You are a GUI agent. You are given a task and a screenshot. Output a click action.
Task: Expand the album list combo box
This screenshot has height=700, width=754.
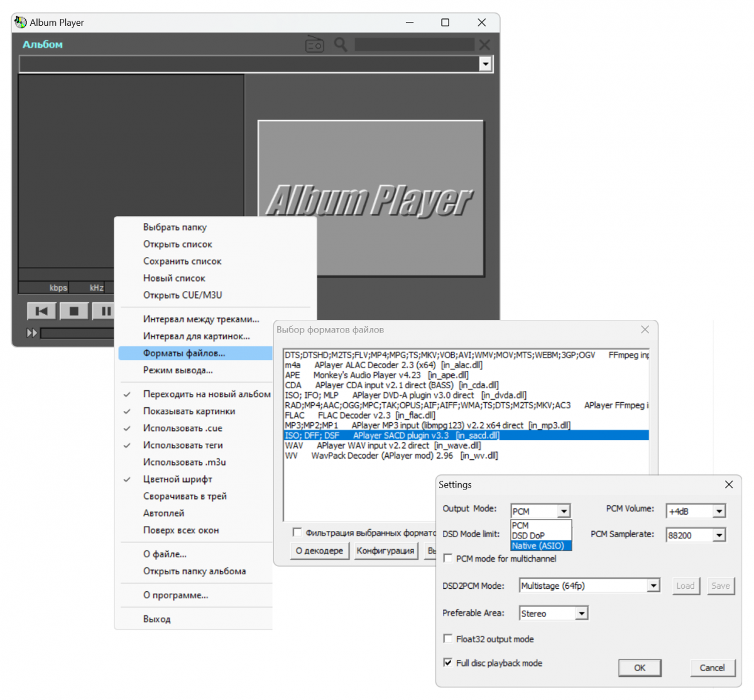coord(485,64)
